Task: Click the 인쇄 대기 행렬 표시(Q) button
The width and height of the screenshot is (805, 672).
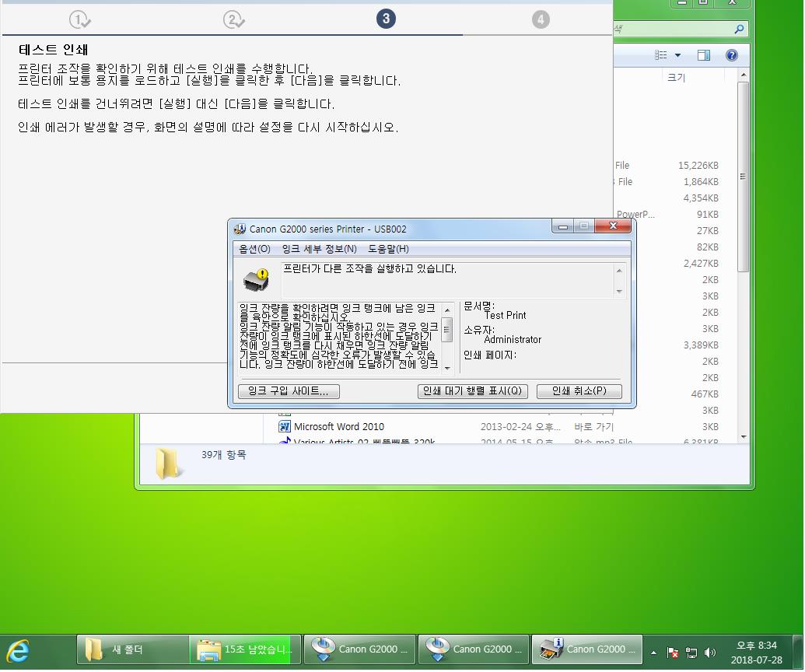Action: pyautogui.click(x=473, y=391)
